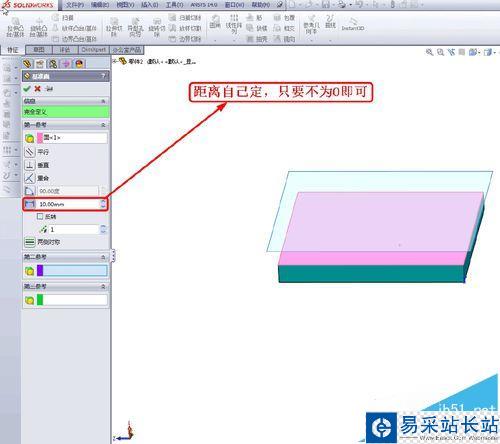Click the First Reference selection box 面<1>
500x444 pixels.
click(72, 138)
